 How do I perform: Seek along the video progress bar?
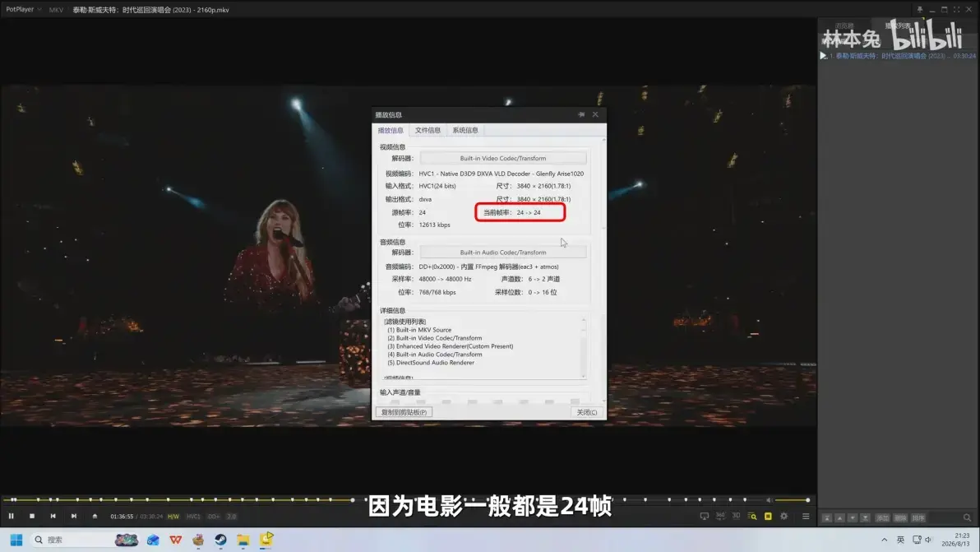(384, 499)
